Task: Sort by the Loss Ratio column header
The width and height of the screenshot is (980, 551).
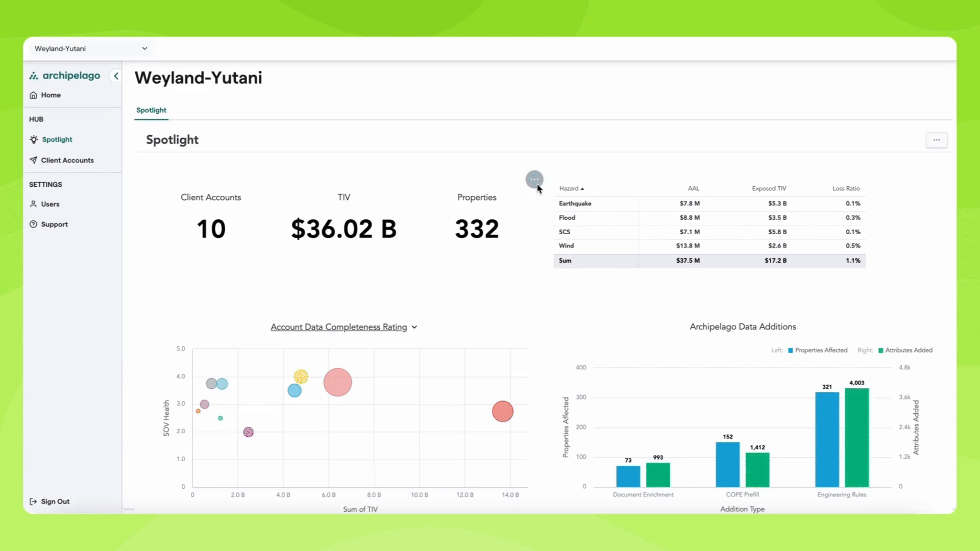Action: [846, 188]
